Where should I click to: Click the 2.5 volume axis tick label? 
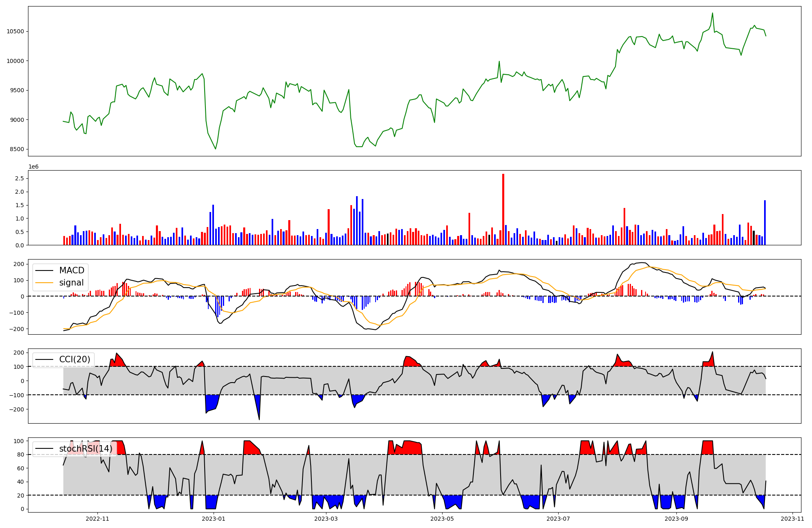point(19,178)
